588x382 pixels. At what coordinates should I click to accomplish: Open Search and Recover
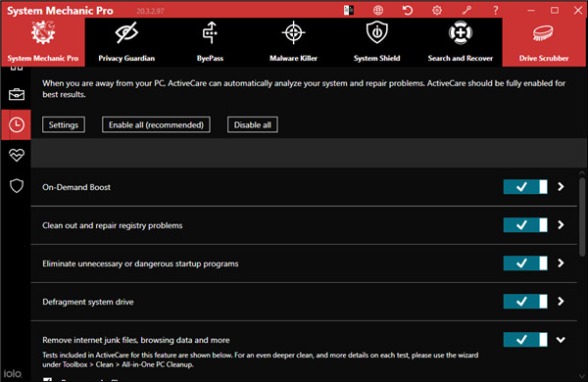[461, 42]
